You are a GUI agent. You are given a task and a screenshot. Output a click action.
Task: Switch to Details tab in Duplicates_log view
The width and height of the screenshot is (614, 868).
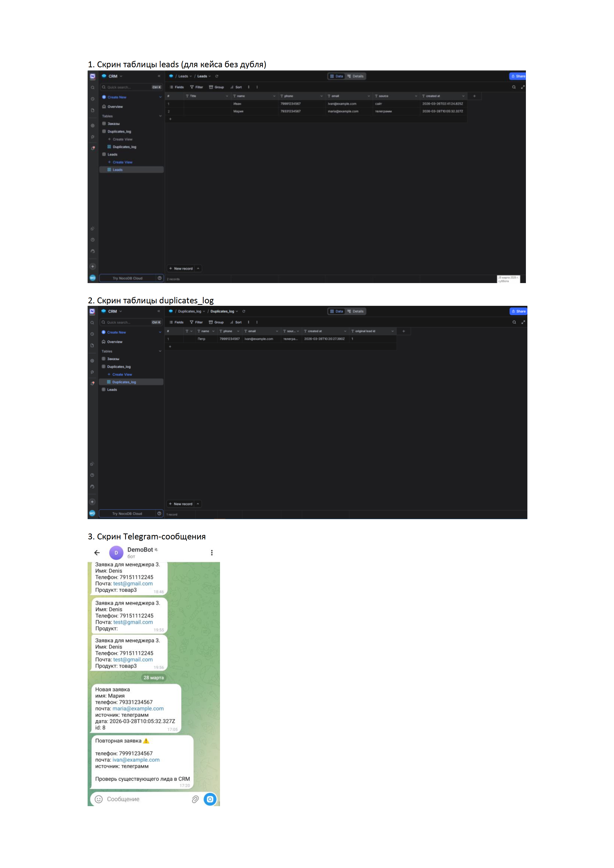[355, 311]
